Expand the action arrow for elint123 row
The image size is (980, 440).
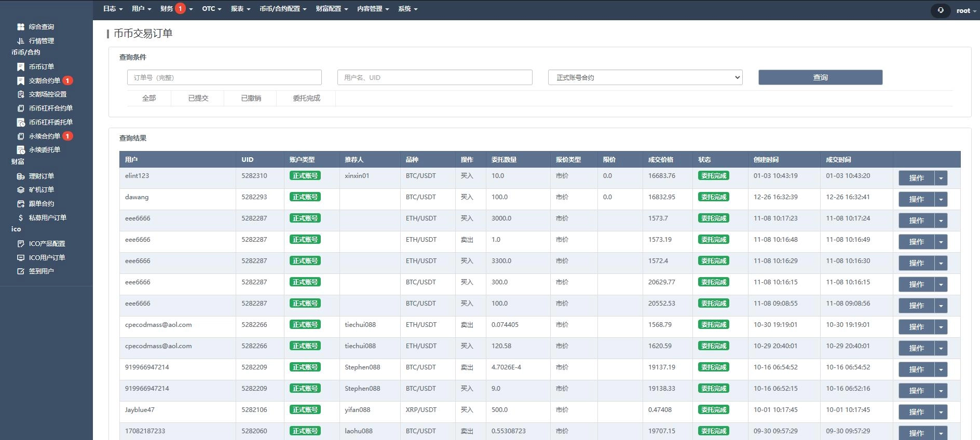tap(941, 178)
